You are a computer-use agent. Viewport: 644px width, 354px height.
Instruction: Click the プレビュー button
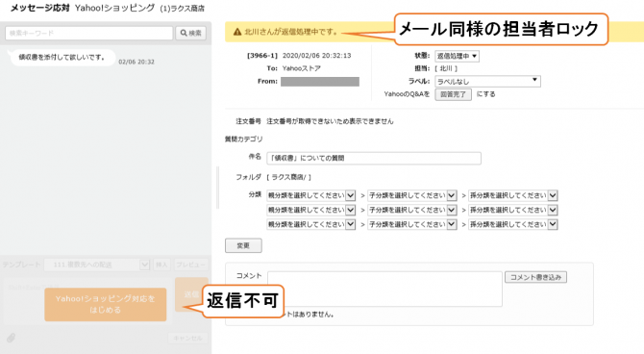click(x=190, y=265)
